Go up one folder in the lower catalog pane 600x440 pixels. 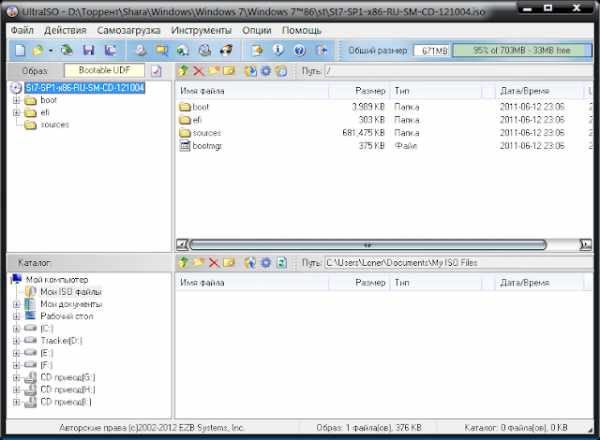tap(183, 262)
